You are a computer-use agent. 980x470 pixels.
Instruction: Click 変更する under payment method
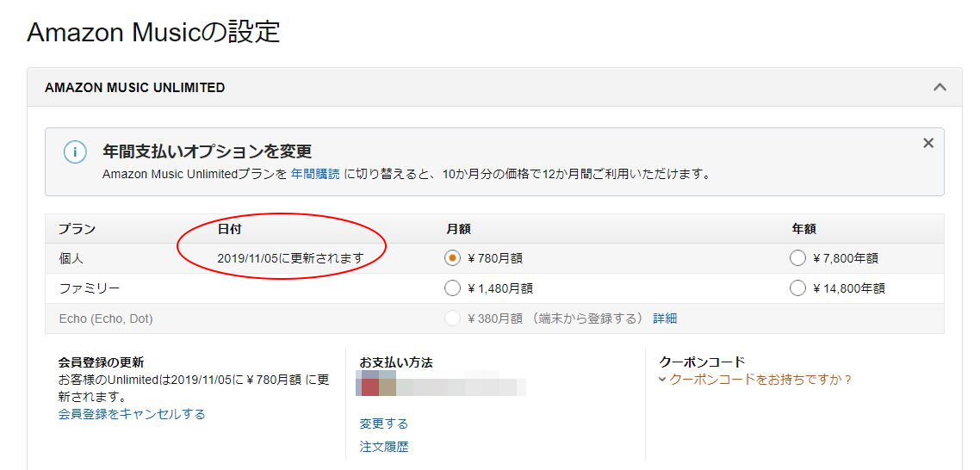pos(384,424)
